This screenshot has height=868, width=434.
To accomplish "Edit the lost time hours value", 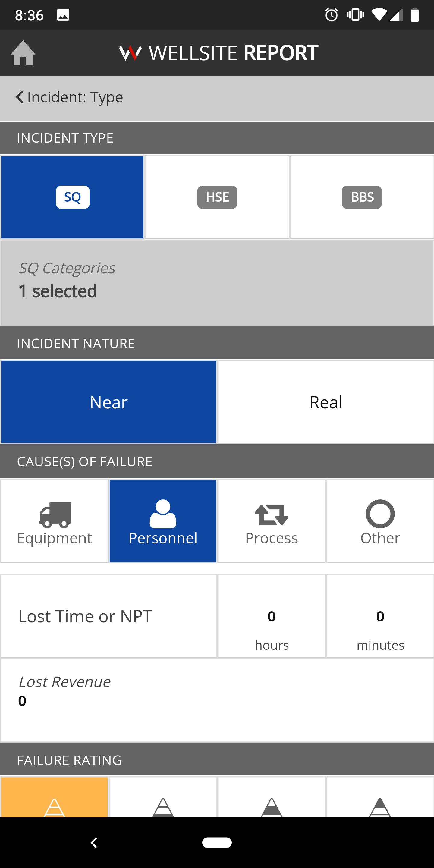I will pos(271,616).
